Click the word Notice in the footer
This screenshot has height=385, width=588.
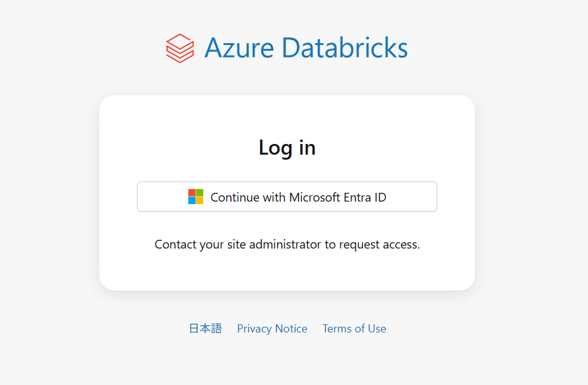(x=290, y=329)
